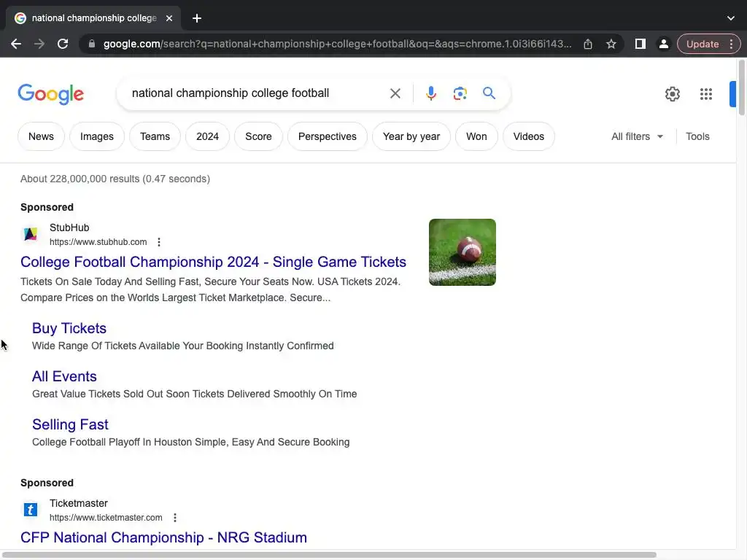The image size is (747, 560).
Task: Open the side panel icon
Action: point(640,44)
